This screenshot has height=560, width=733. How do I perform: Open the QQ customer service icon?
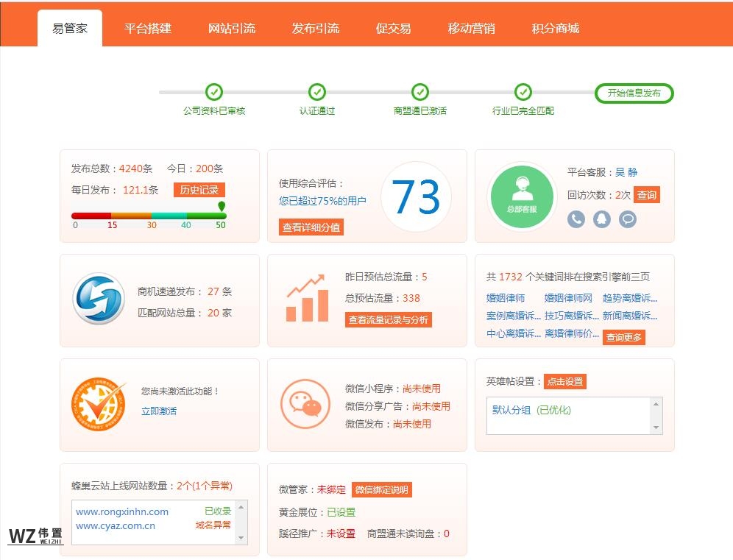pyautogui.click(x=601, y=219)
